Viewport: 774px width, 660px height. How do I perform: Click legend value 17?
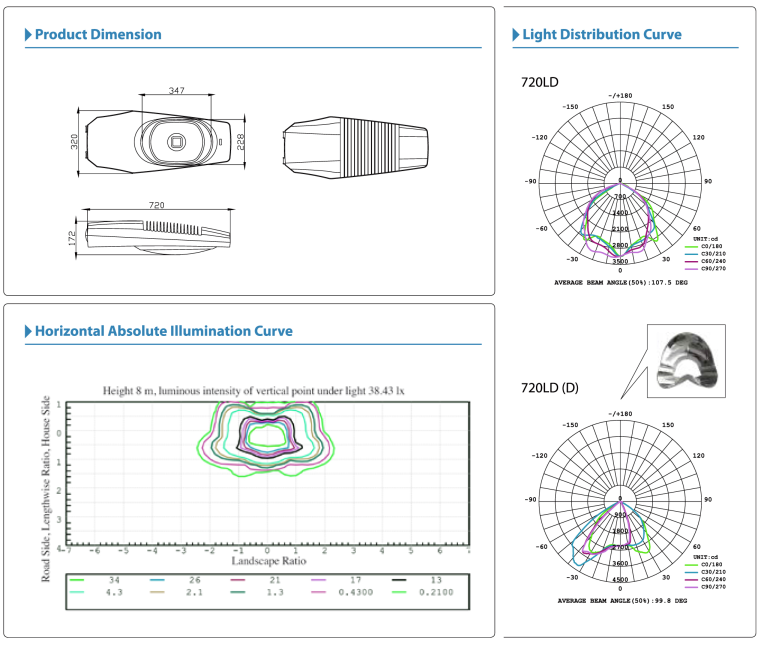point(355,580)
